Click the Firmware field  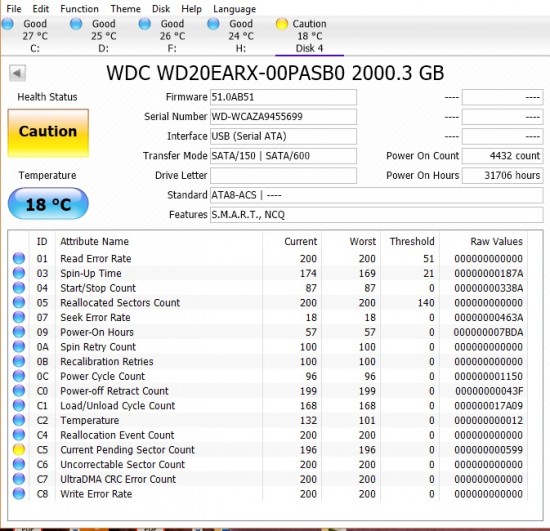click(283, 97)
